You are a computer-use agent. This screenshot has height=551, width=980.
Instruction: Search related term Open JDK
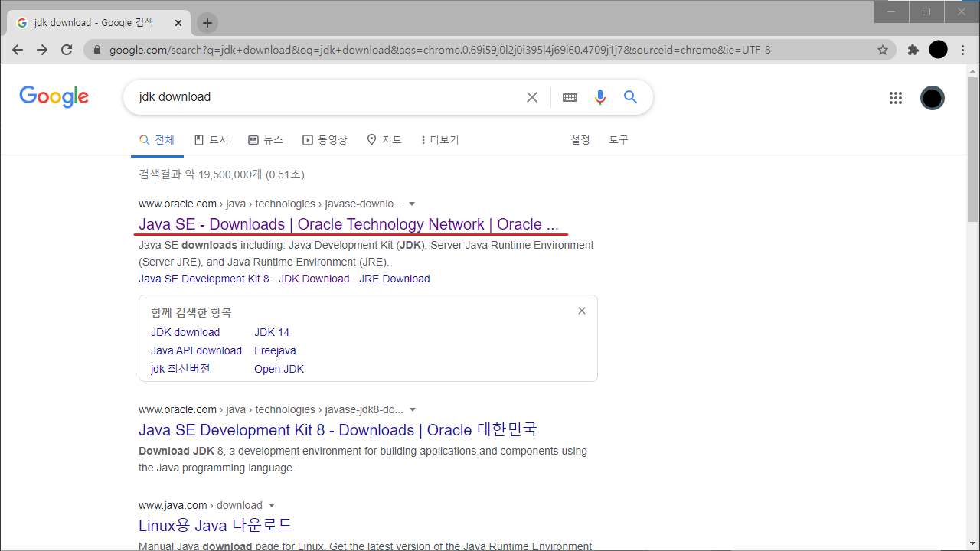click(x=279, y=369)
